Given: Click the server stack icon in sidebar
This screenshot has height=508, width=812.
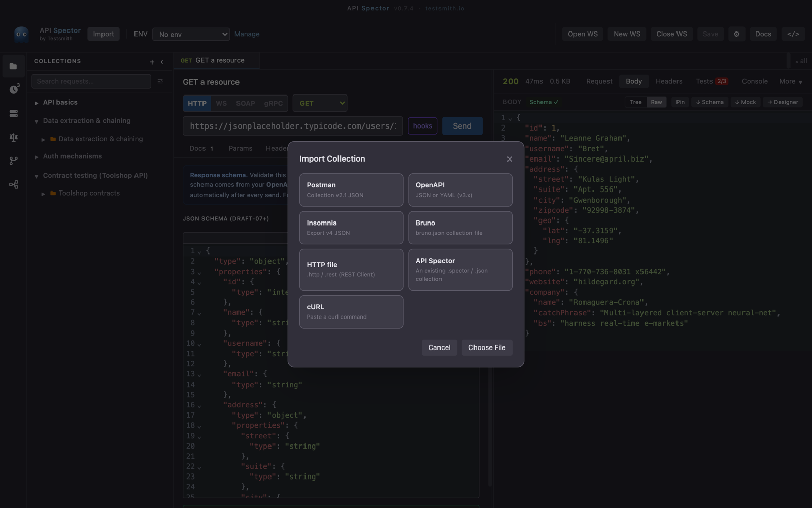Looking at the screenshot, I should point(14,113).
